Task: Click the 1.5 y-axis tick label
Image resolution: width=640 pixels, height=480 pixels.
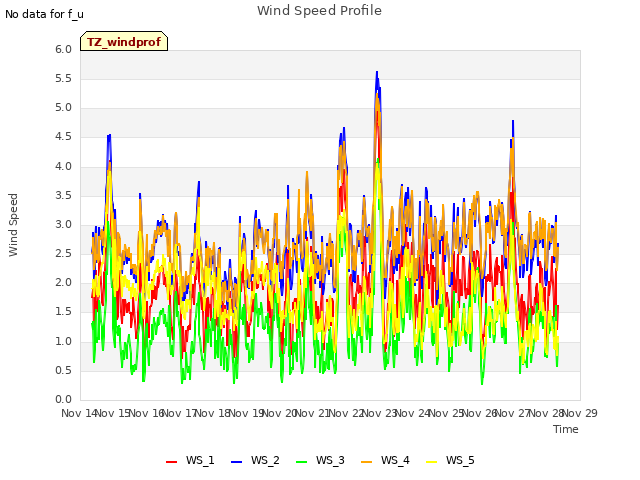Action: coord(63,312)
